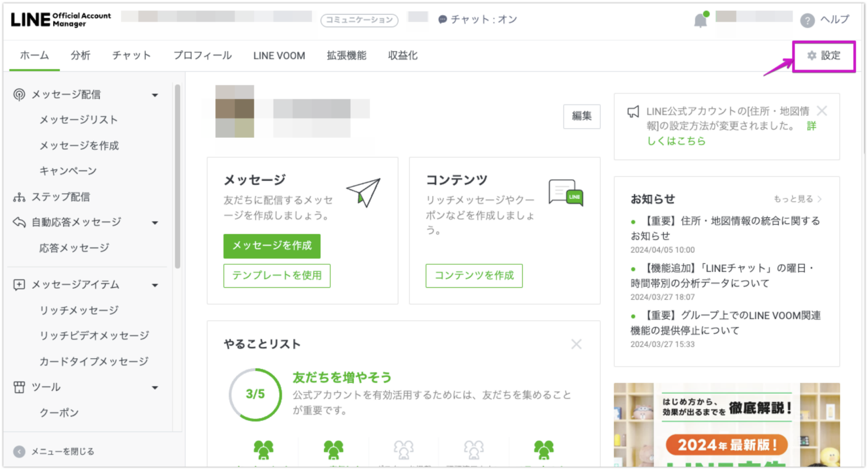Click the LINE Official Account Manager logo

pos(60,20)
